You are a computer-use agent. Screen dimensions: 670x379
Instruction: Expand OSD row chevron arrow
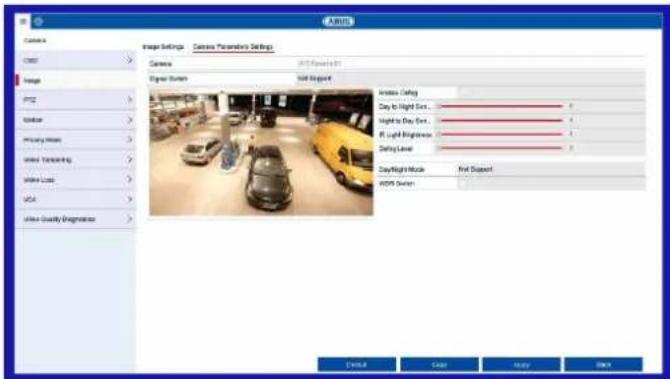click(x=129, y=60)
